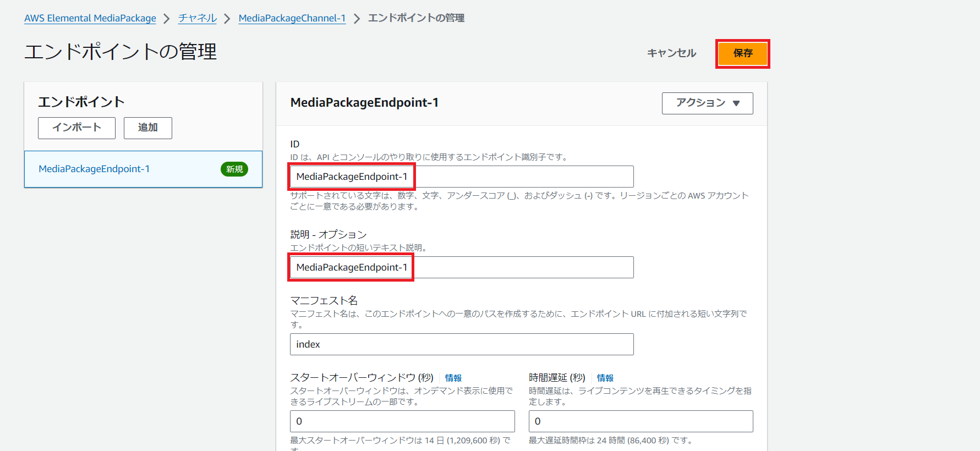Click the インポート import button

[76, 128]
